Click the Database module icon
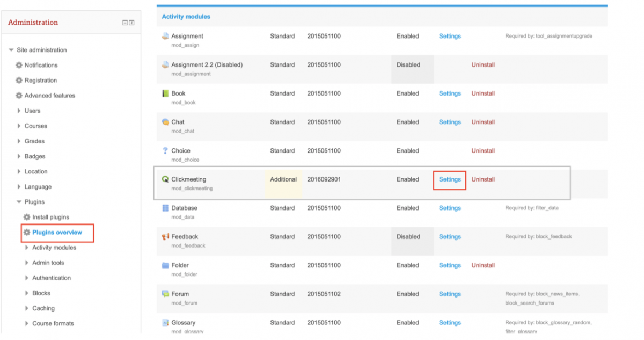The height and width of the screenshot is (340, 644). point(164,208)
